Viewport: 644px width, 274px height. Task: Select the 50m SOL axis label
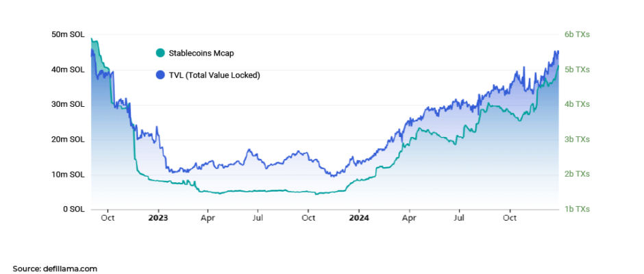tap(69, 35)
